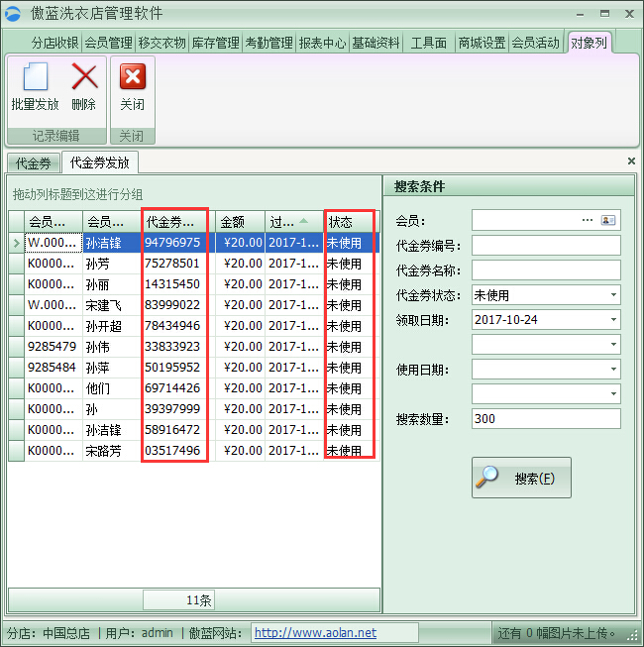Expand the 使用日期 start date dropdown
The width and height of the screenshot is (644, 647).
coord(613,370)
